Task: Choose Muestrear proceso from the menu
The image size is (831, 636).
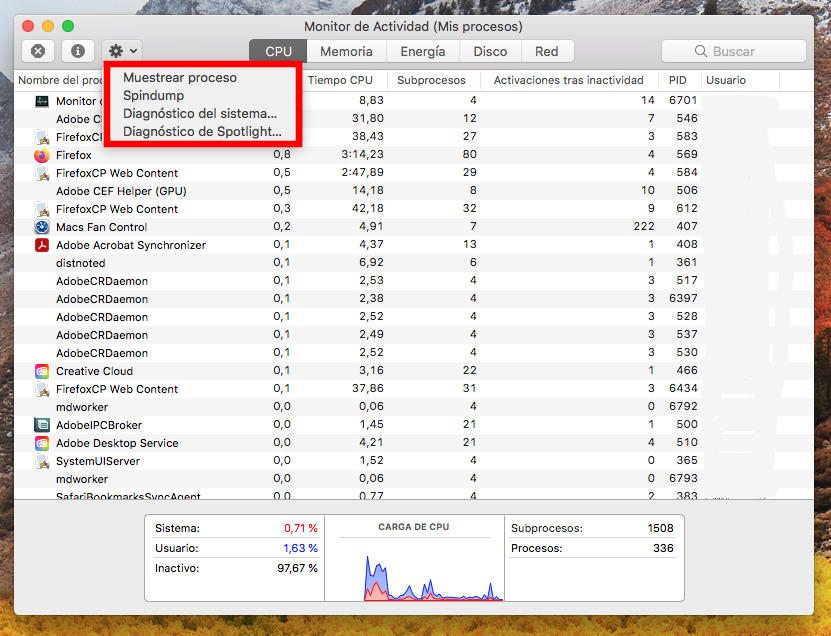Action: pos(180,77)
